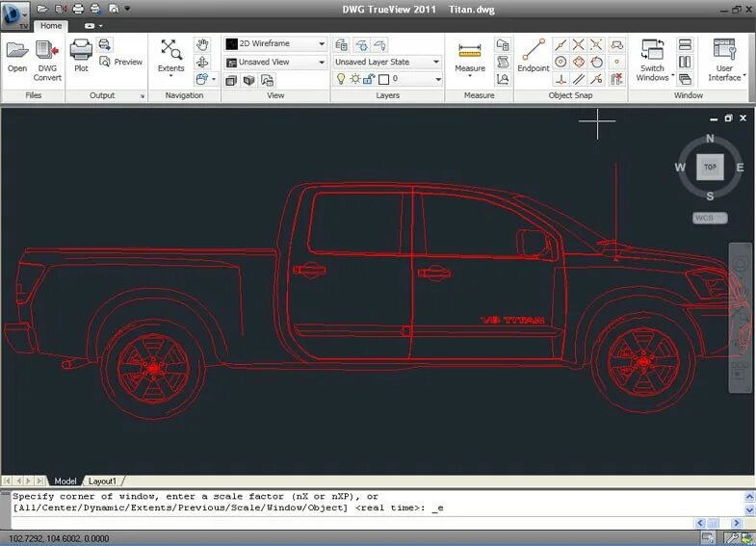Expand the Measure tool dropdown arrow
The height and width of the screenshot is (546, 756).
click(x=470, y=76)
